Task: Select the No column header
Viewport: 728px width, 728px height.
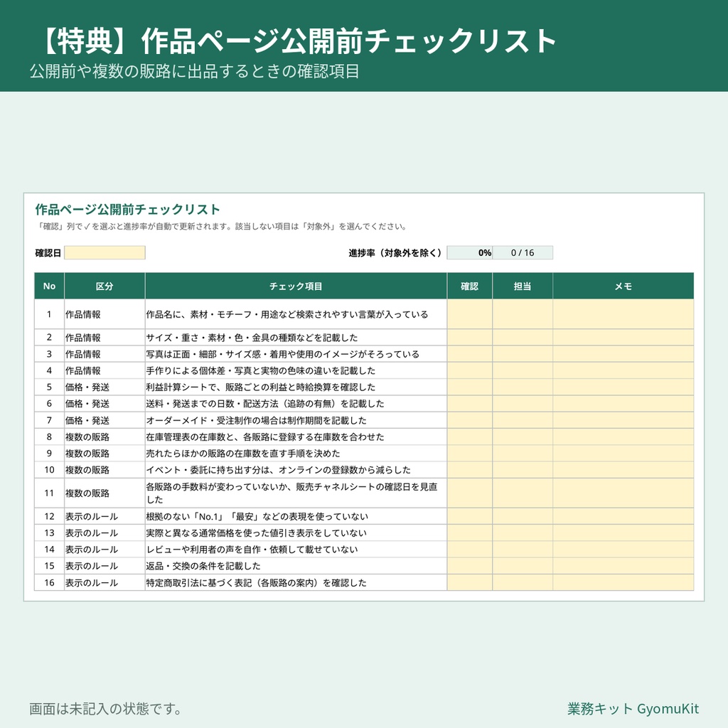Action: (x=49, y=286)
